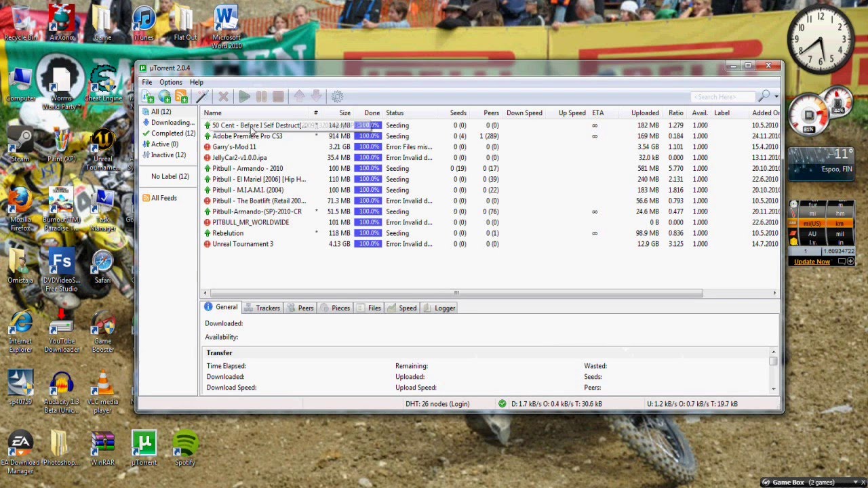Switch to the Pieces tab
The image size is (868, 488).
(335, 308)
